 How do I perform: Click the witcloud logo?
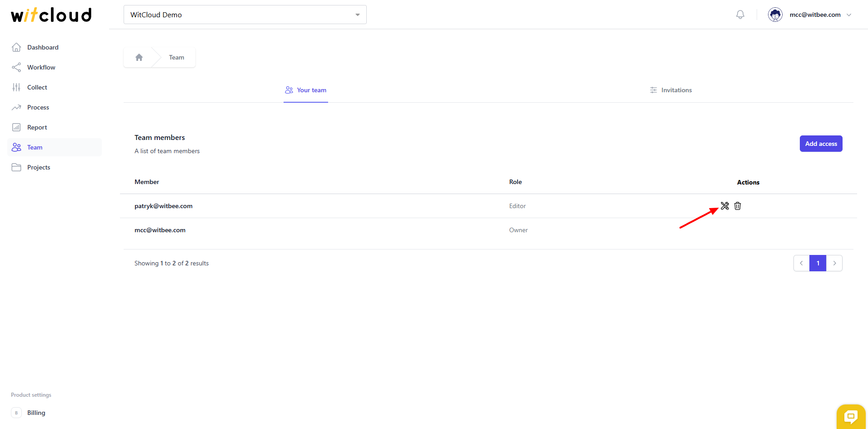tap(51, 15)
